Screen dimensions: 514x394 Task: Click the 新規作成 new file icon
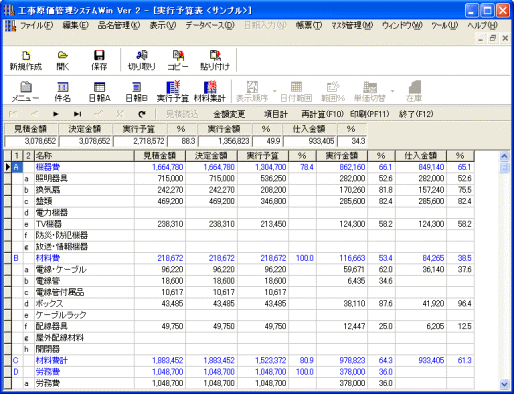click(26, 60)
